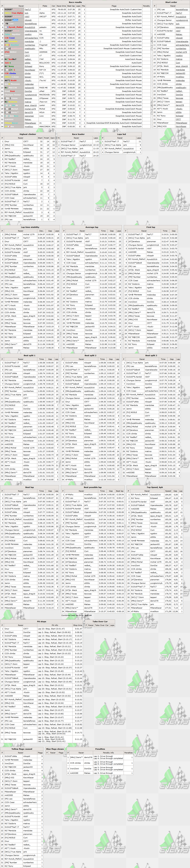This screenshot has width=190, height=868.
Task: Open FasTLT link in Race results table
Action: 28,9
